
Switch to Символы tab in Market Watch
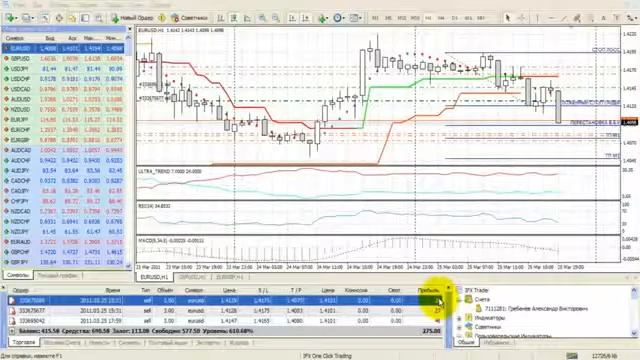[x=18, y=276]
